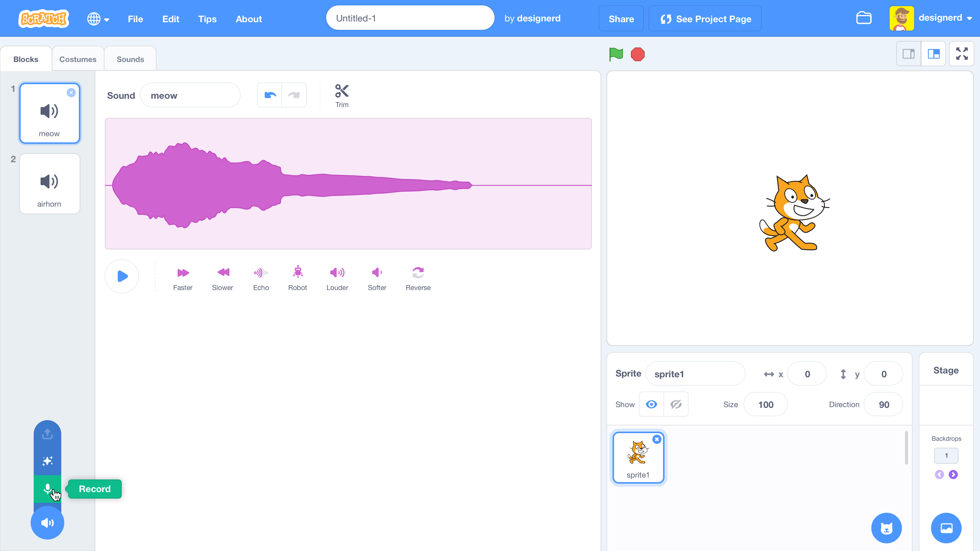The width and height of the screenshot is (980, 551).
Task: Click the Untitled-1 project title field
Action: (x=410, y=18)
